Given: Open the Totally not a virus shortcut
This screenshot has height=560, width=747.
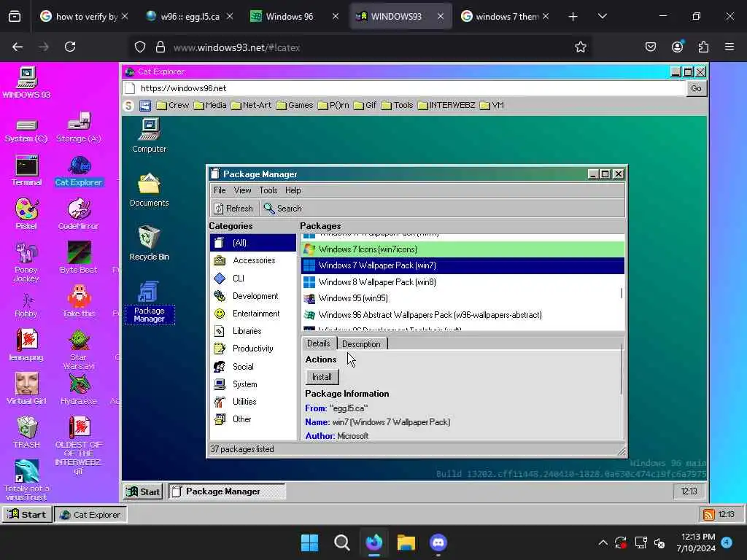Looking at the screenshot, I should click(x=27, y=480).
